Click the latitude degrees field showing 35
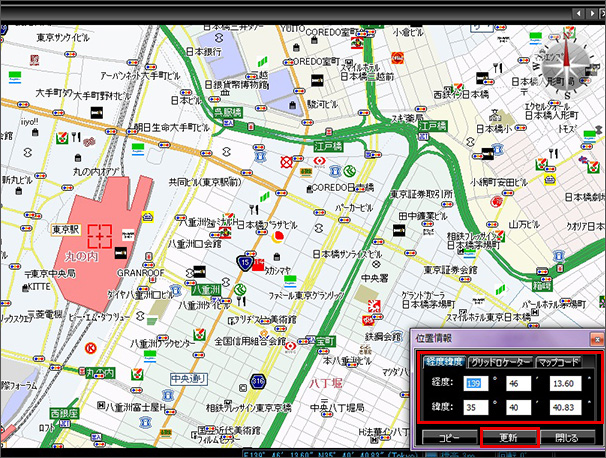Viewport: 606px width, 458px height. 475,407
